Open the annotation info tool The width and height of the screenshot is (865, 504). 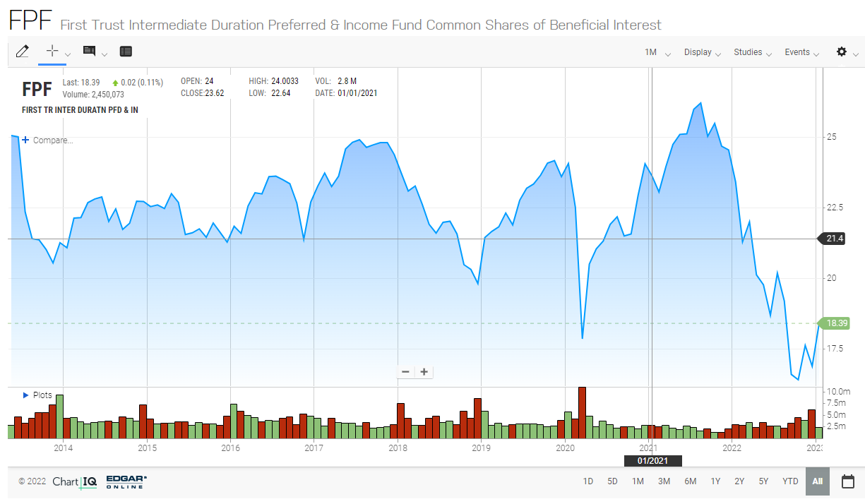pyautogui.click(x=90, y=52)
